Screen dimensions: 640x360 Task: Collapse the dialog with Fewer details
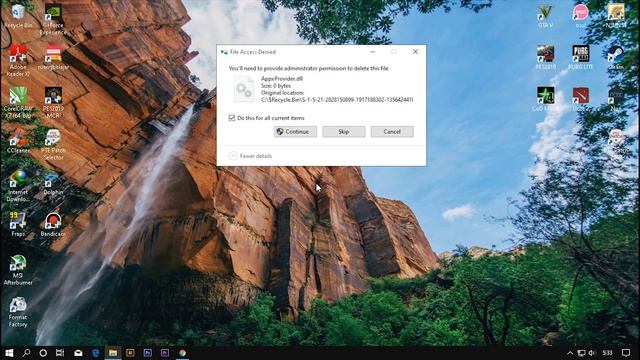(251, 156)
